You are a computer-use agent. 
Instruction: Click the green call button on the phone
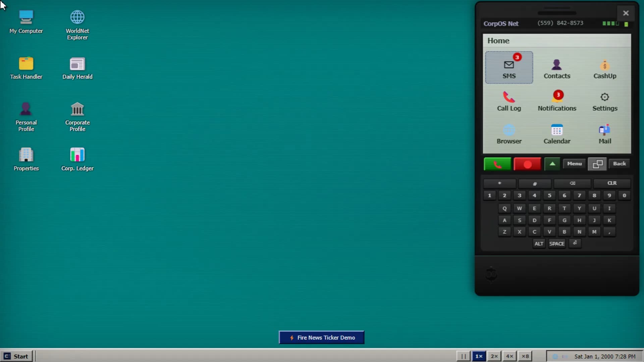click(497, 164)
